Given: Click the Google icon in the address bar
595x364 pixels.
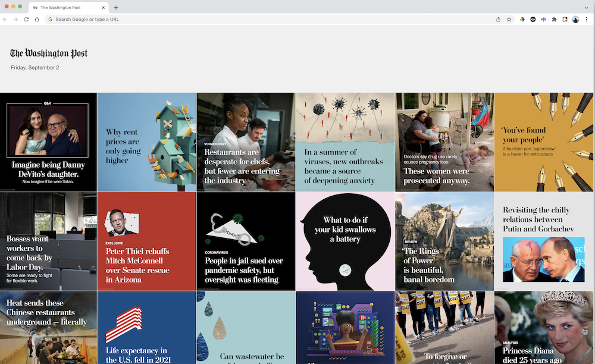Looking at the screenshot, I should (50, 20).
